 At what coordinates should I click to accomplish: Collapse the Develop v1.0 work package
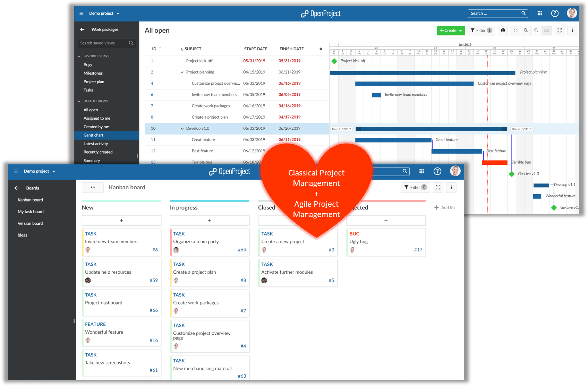tap(182, 128)
